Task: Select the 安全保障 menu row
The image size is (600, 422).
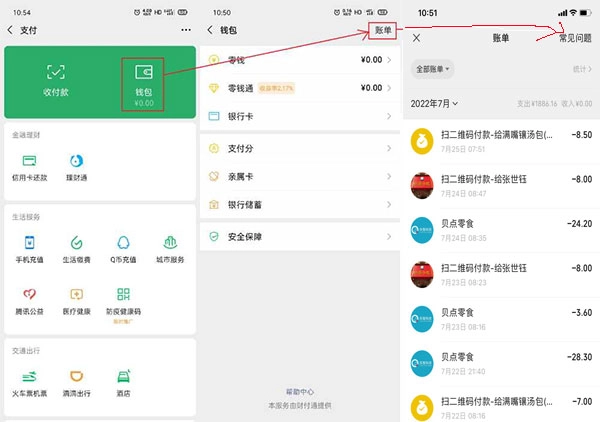Action: (x=300, y=237)
